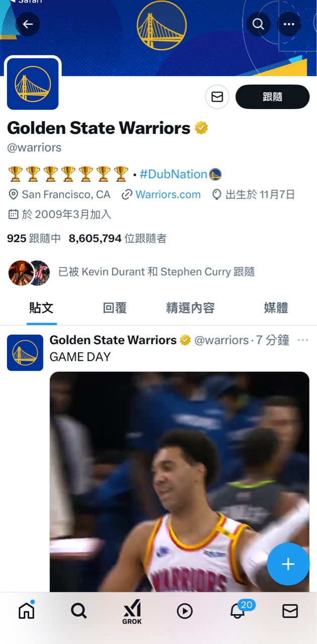317x644 pixels.
Task: Tap the back arrow icon
Action: [x=28, y=24]
